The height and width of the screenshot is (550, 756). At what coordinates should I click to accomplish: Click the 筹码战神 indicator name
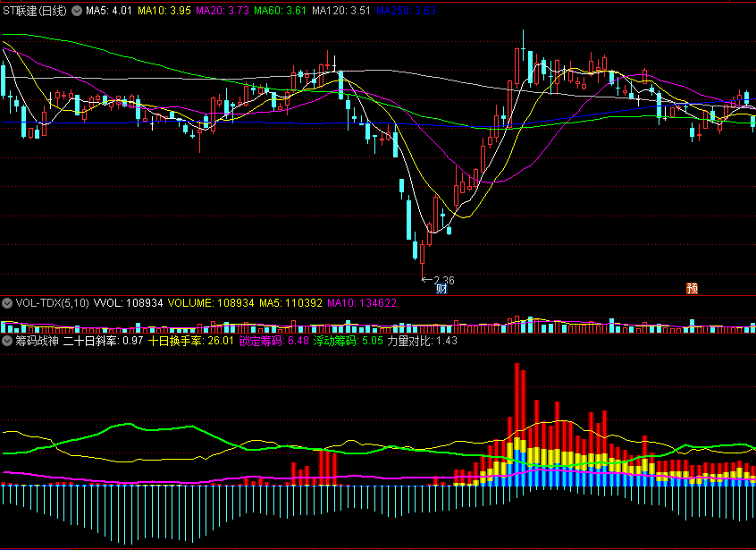click(x=37, y=341)
